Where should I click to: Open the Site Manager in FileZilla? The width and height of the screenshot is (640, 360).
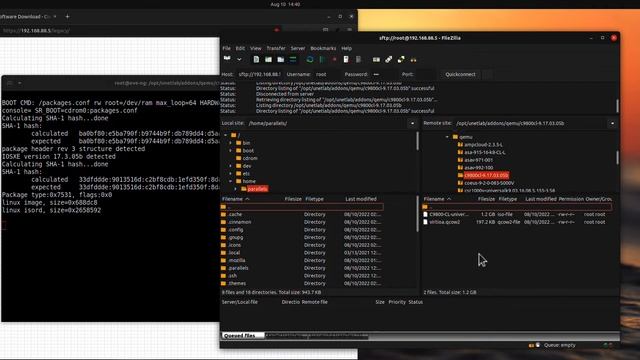227,59
